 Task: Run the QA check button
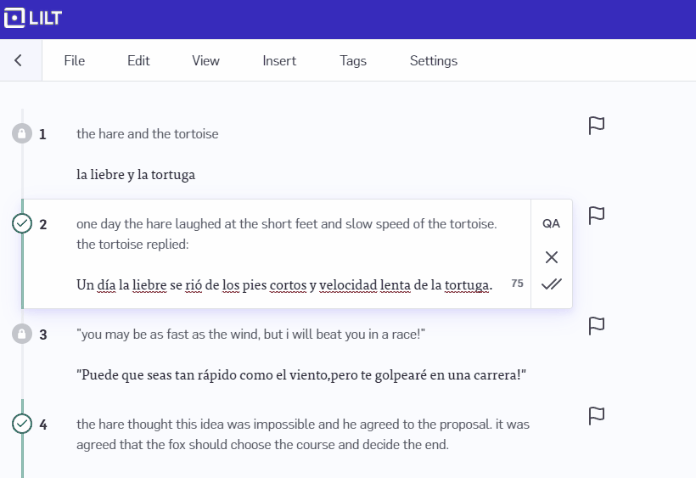pyautogui.click(x=551, y=224)
